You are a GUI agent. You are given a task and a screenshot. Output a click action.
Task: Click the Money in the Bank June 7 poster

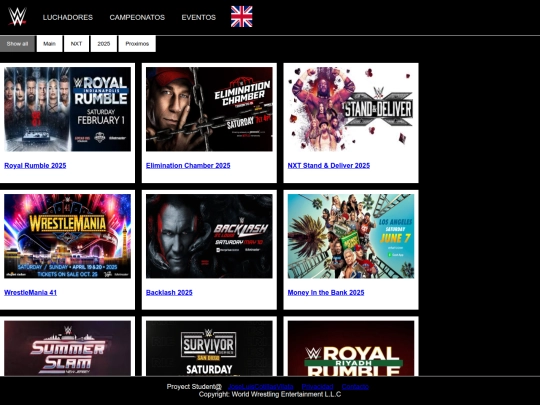351,236
